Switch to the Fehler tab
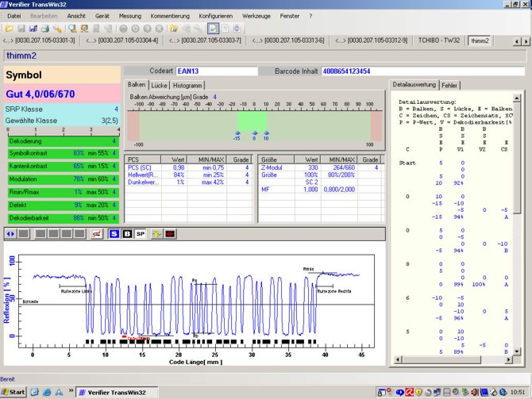532x399 pixels. click(449, 86)
